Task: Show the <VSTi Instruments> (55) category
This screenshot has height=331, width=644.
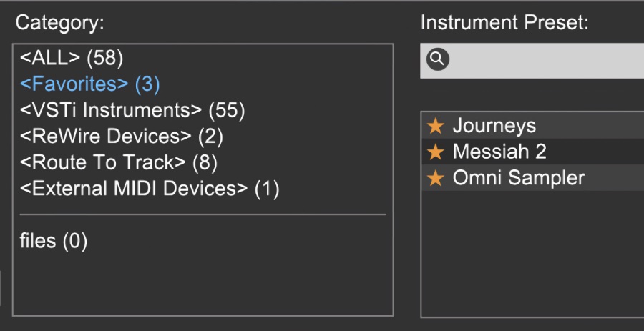Action: [x=132, y=110]
